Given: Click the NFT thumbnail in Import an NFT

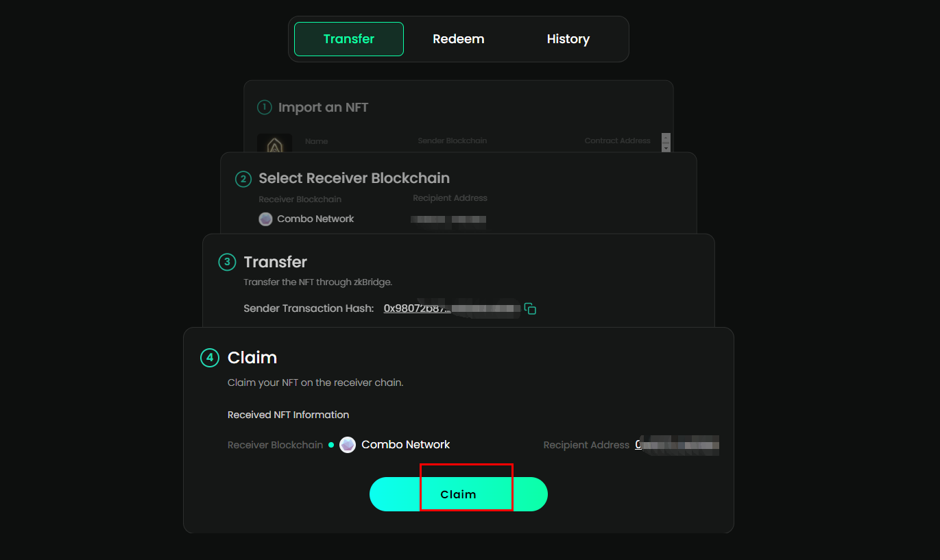Looking at the screenshot, I should click(274, 143).
